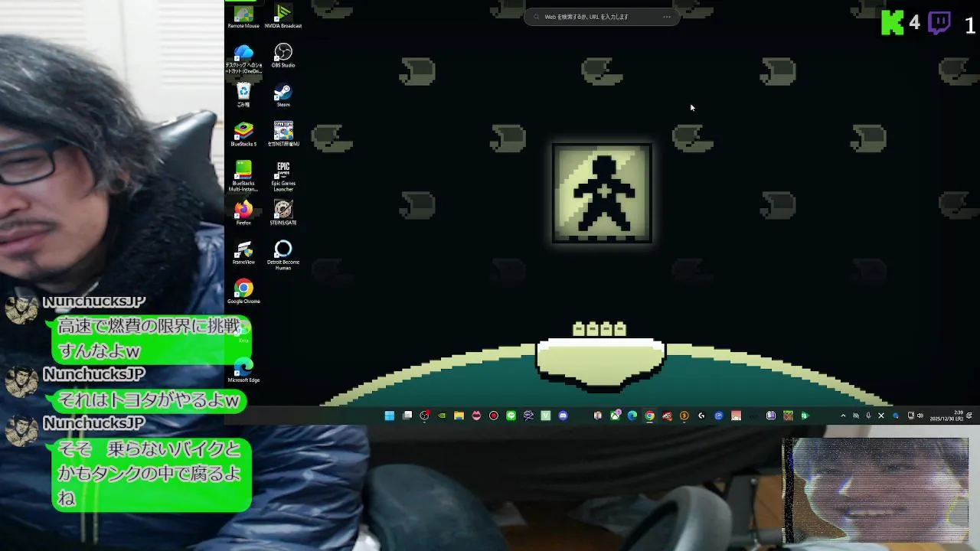Launch Epic Games Launcher shortcut
The height and width of the screenshot is (551, 980).
[283, 175]
